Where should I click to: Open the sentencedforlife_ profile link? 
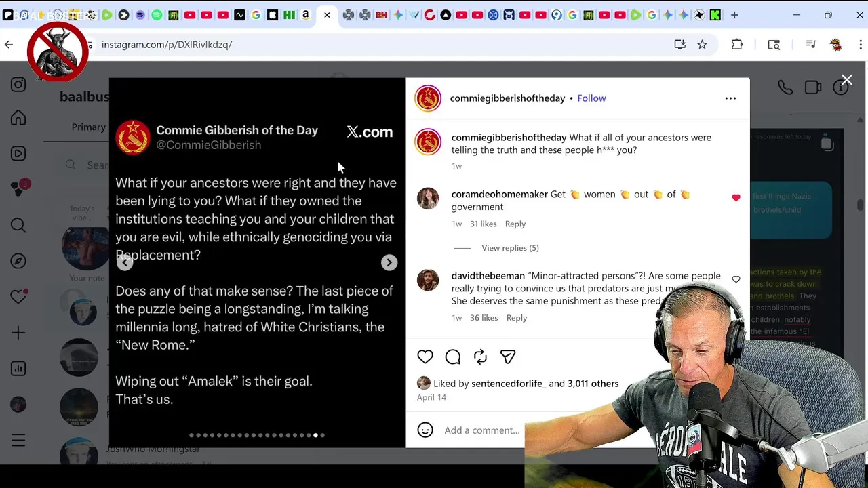[509, 384]
